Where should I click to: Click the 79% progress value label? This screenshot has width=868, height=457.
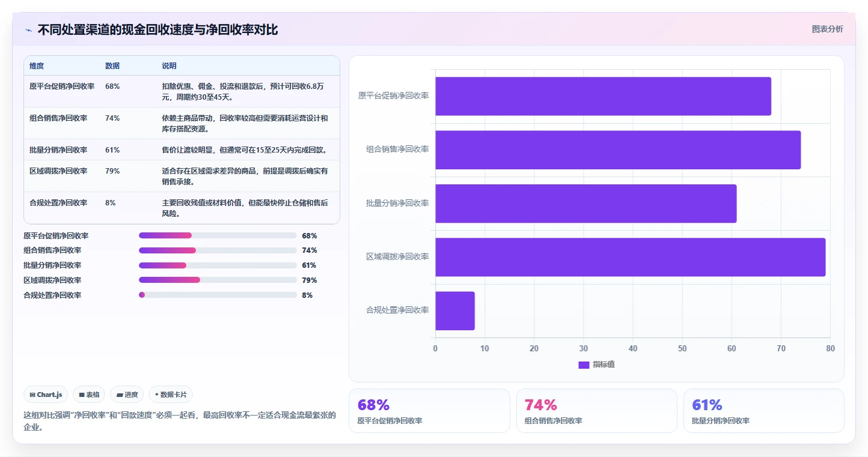(x=310, y=280)
